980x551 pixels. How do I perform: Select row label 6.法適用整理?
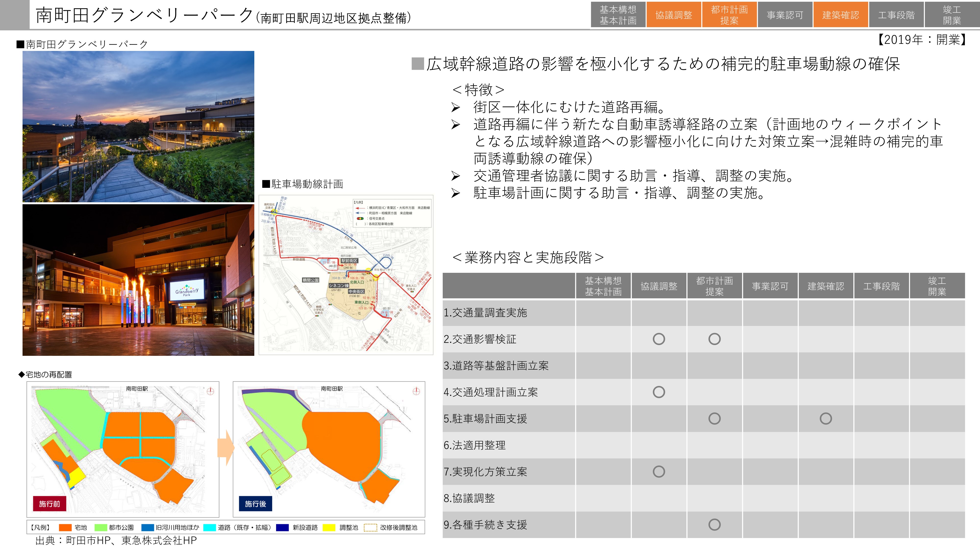pyautogui.click(x=474, y=445)
